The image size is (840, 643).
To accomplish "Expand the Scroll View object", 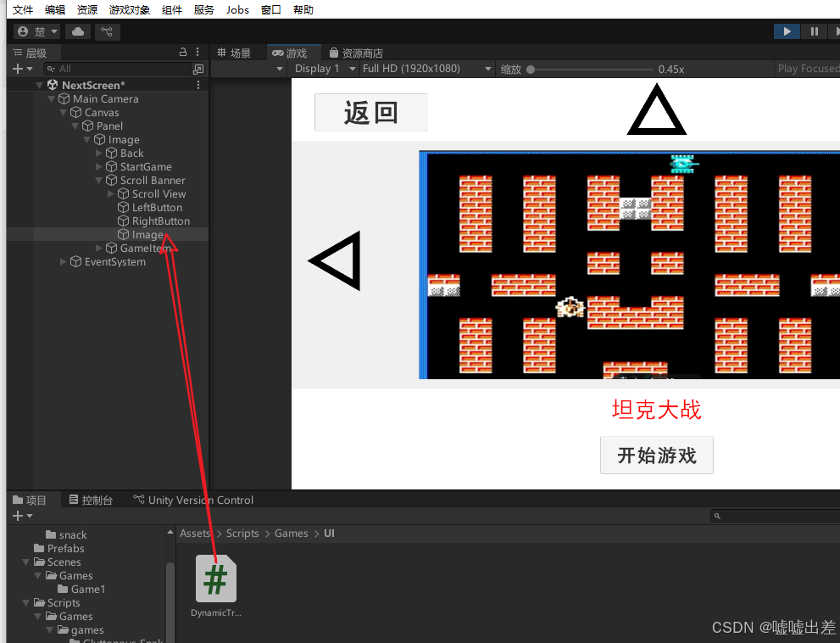I will tap(110, 193).
